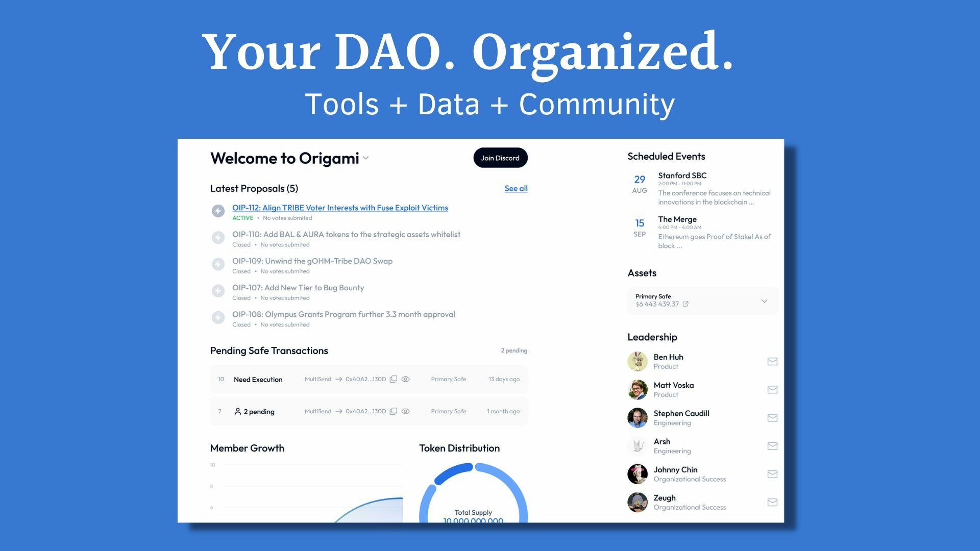980x551 pixels.
Task: Open the Primary Safe external link icon
Action: pyautogui.click(x=685, y=304)
